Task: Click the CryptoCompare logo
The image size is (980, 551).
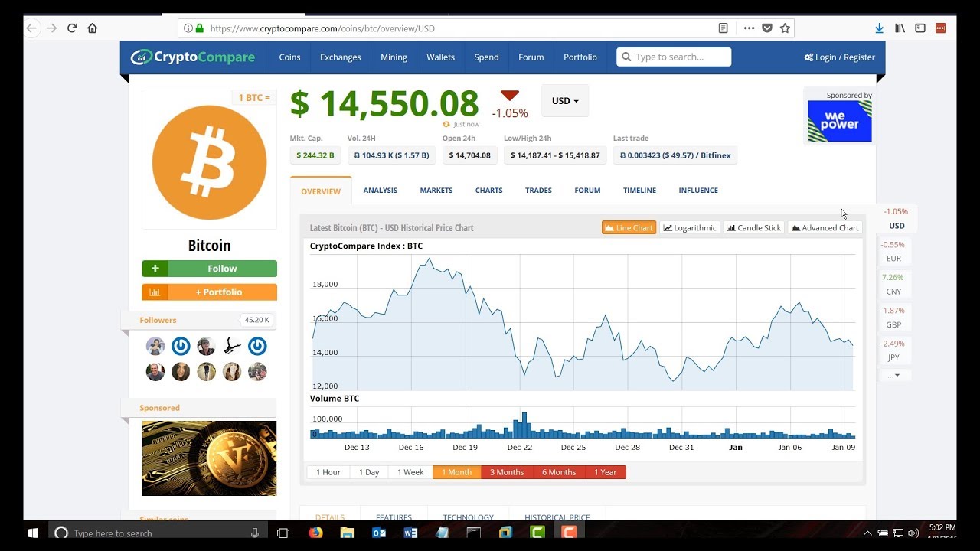Action: pyautogui.click(x=192, y=57)
